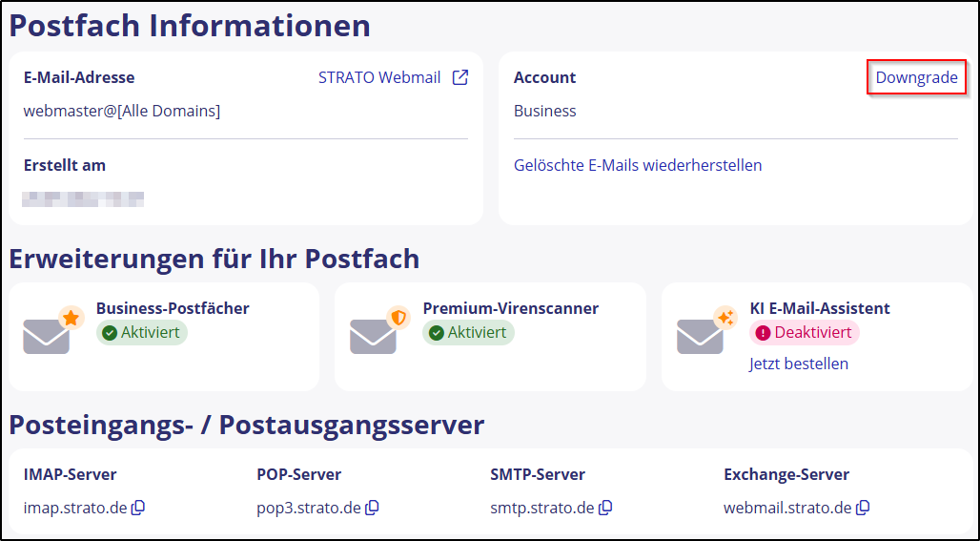Click the IMAP-Server label

pyautogui.click(x=70, y=475)
